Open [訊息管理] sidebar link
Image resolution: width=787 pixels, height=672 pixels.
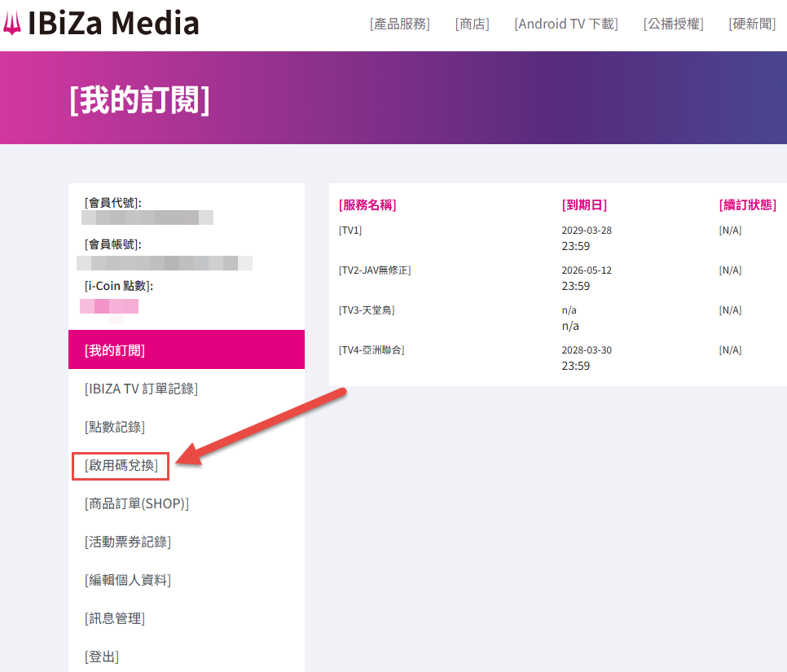tap(114, 618)
